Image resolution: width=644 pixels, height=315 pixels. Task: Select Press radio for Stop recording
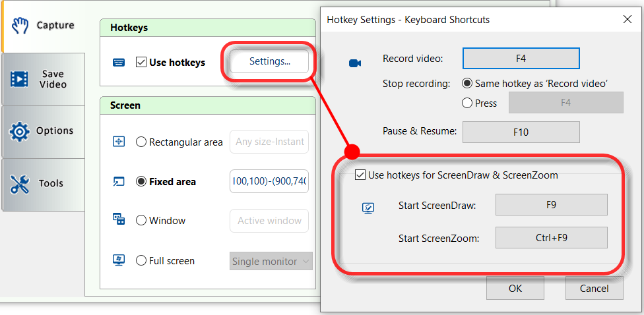(467, 103)
